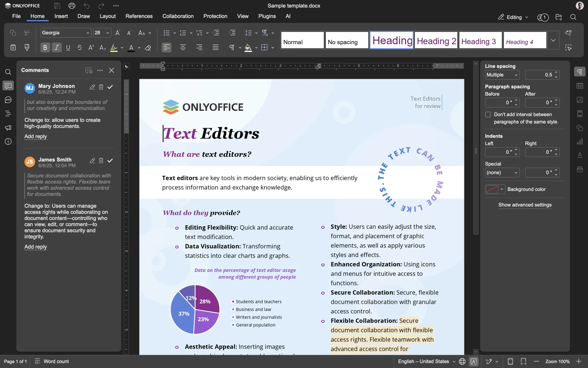This screenshot has width=588, height=368.
Task: Open the Text Art settings panel
Action: point(580,155)
